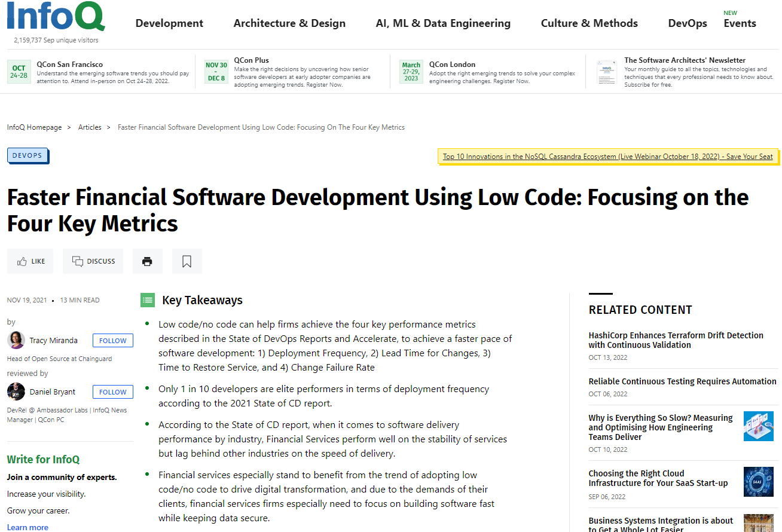Click the RELATED CONTENT heading
Image resolution: width=782 pixels, height=532 pixels.
click(x=640, y=310)
